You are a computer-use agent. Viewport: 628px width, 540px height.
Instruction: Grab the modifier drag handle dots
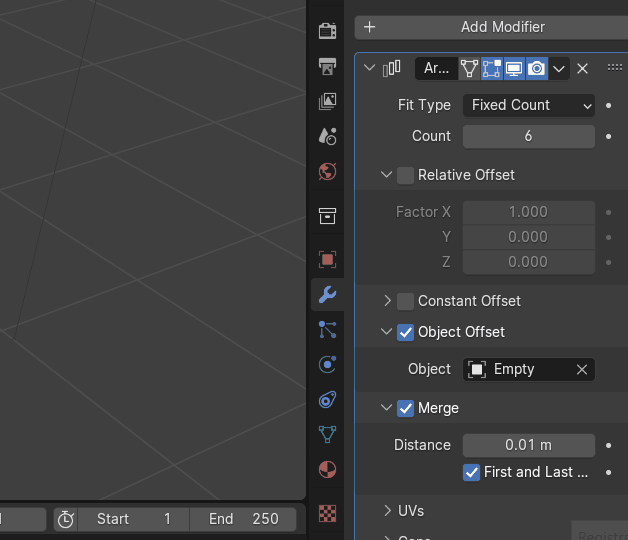point(614,68)
